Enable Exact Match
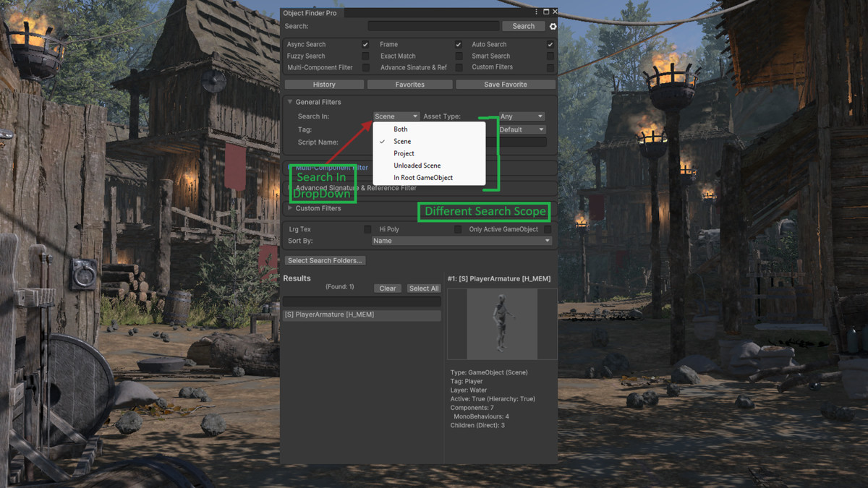Screen dimensions: 868x488 [x=459, y=56]
